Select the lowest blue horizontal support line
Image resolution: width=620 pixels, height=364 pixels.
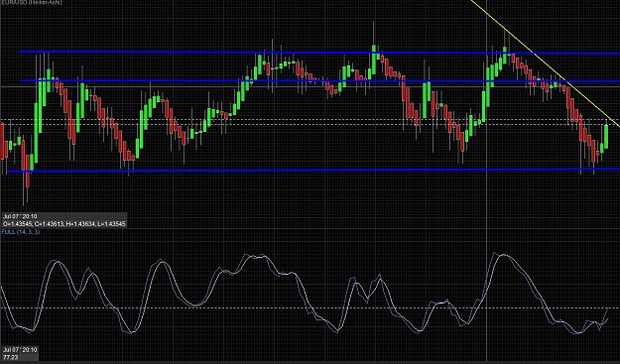313,171
